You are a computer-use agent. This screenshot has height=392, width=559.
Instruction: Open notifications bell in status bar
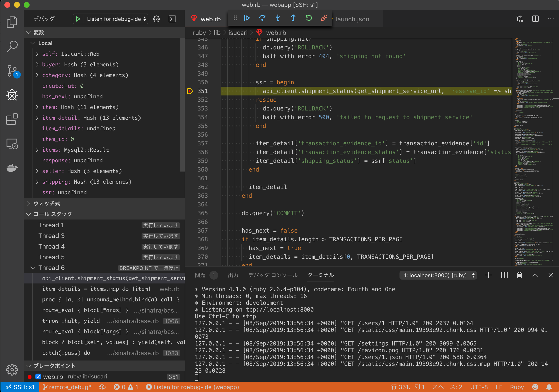[x=549, y=387]
